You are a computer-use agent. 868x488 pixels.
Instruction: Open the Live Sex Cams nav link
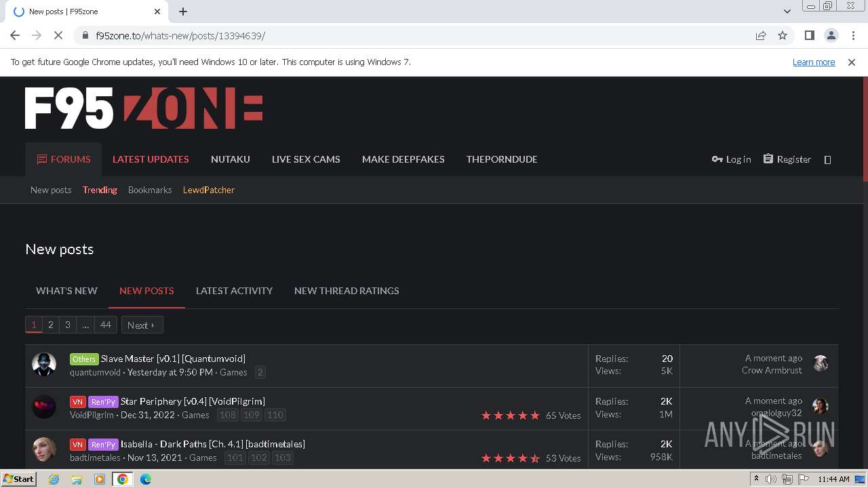(x=306, y=159)
